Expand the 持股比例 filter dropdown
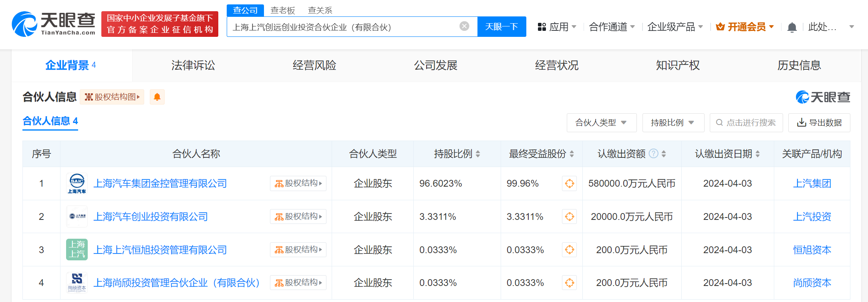The width and height of the screenshot is (868, 302). pos(673,123)
